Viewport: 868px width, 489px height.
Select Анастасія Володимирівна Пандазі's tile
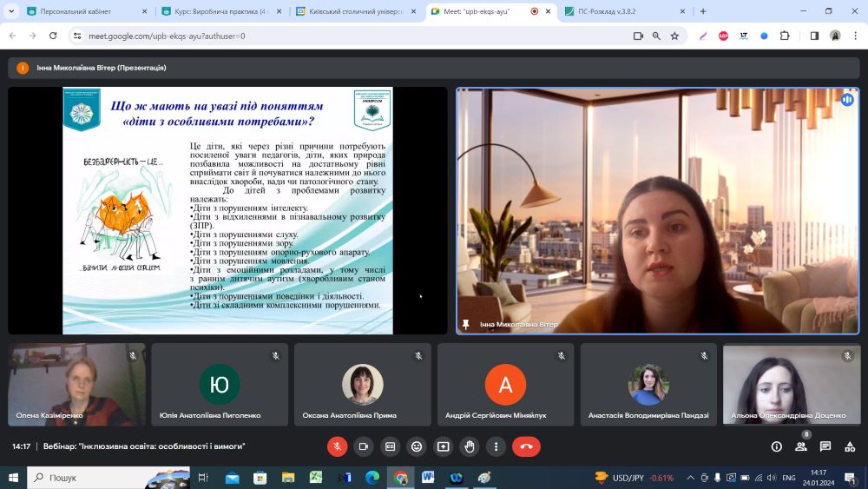tap(648, 384)
